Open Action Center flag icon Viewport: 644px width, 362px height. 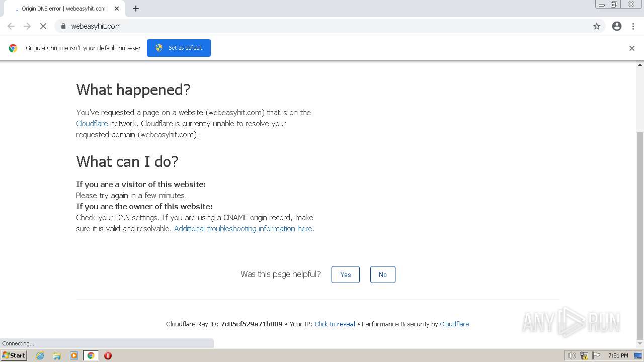point(596,355)
